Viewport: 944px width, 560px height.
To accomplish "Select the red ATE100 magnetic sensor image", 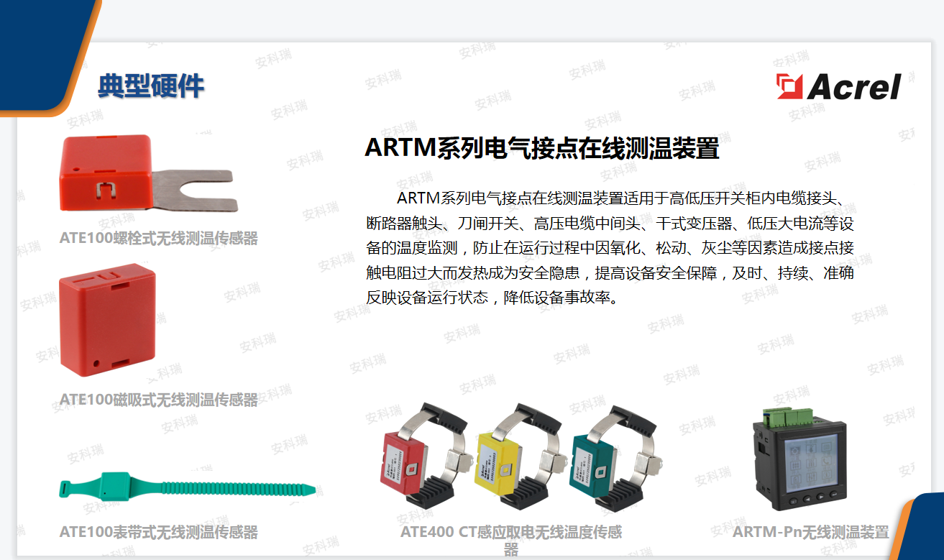I will point(108,320).
